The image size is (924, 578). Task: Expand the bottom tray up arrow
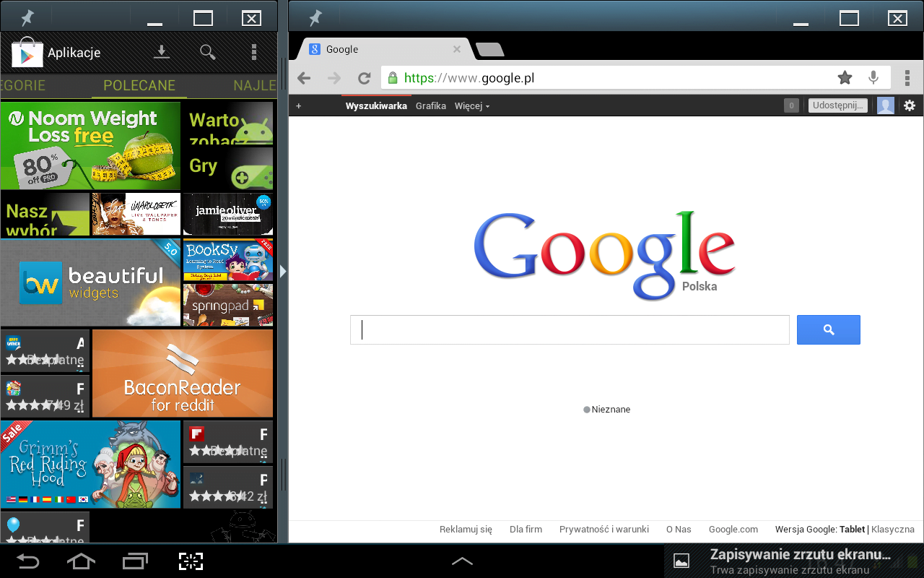tap(462, 561)
